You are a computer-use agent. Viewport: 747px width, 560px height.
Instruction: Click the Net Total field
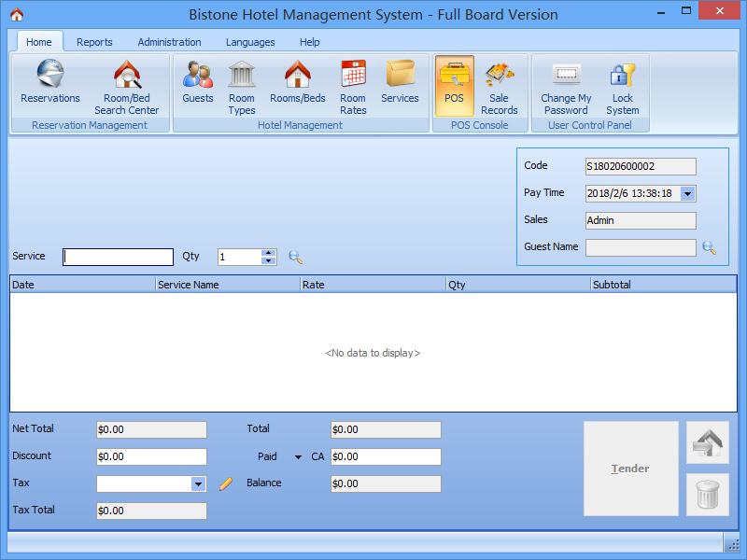(x=151, y=429)
